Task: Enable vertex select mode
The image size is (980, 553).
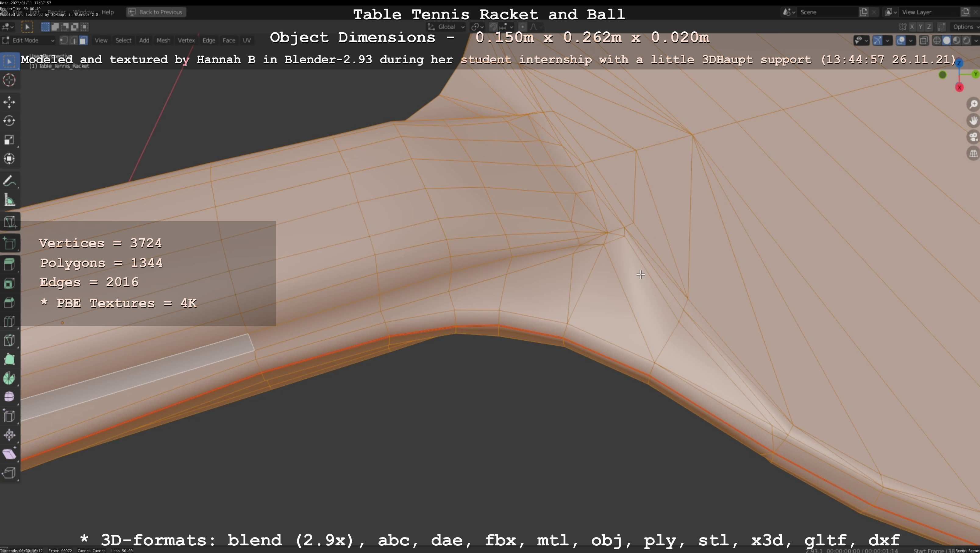Action: point(64,40)
